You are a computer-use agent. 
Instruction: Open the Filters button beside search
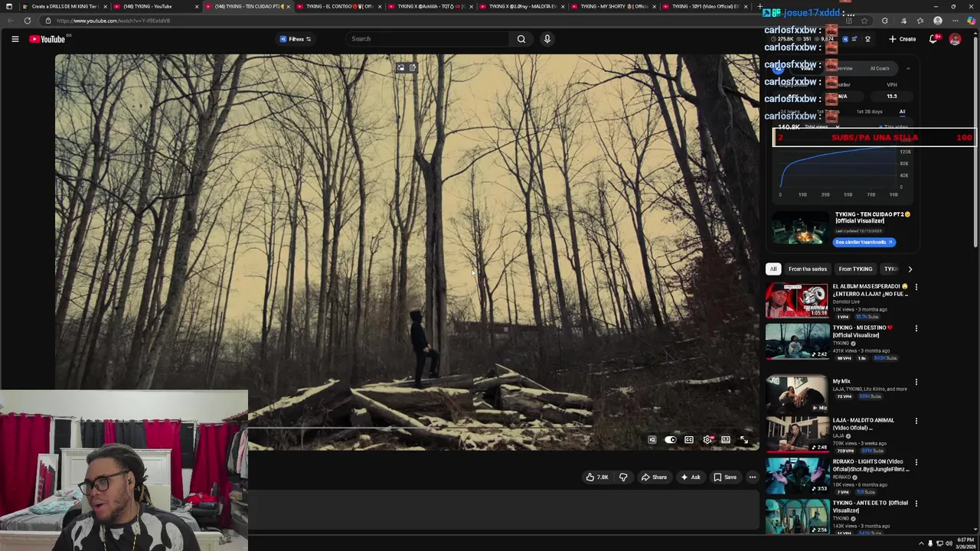(296, 39)
